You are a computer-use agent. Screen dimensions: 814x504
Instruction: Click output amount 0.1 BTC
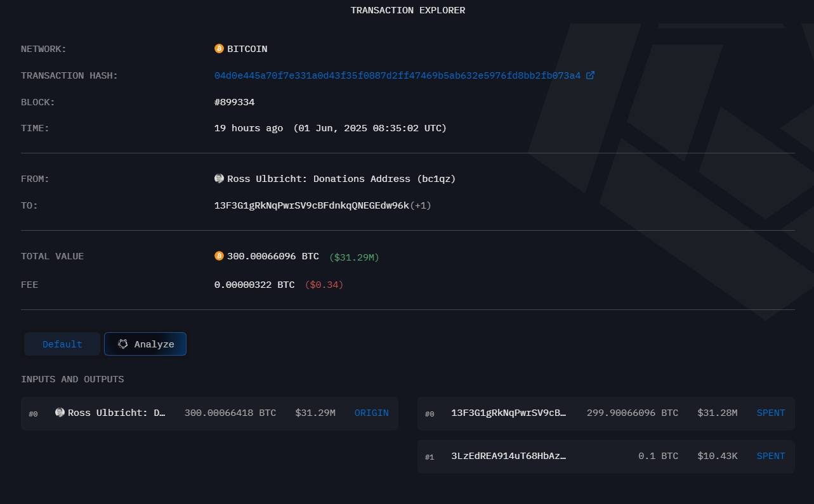tap(659, 456)
